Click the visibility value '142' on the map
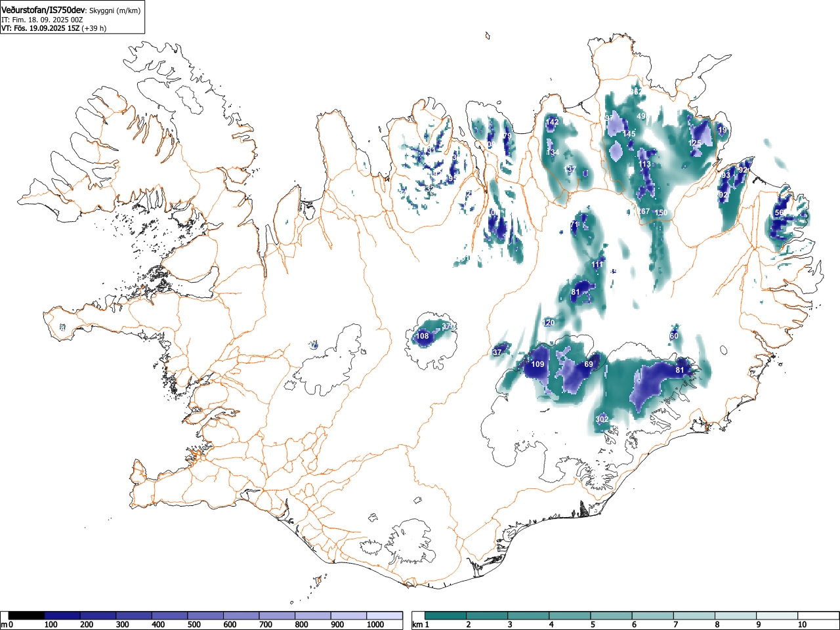840x630 pixels. coord(553,122)
